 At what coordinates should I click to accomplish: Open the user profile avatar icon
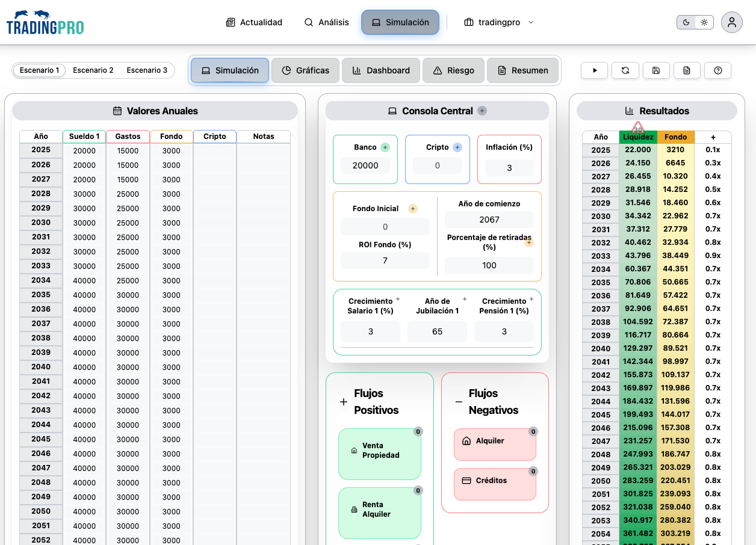click(x=731, y=22)
